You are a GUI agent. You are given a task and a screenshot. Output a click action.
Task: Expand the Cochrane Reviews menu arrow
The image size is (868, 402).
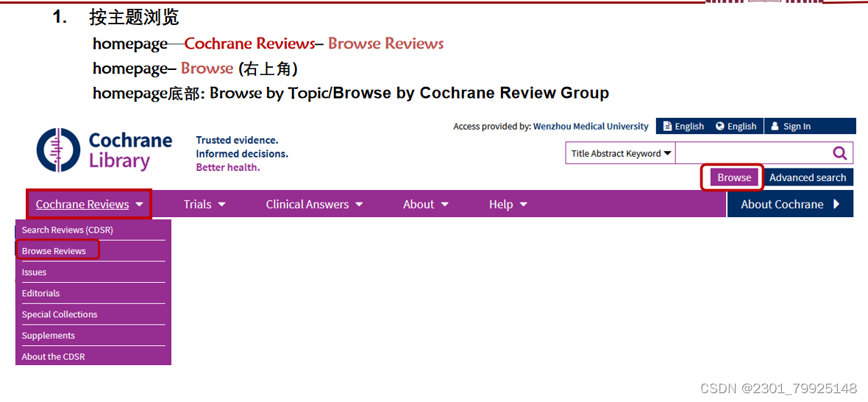(x=139, y=205)
